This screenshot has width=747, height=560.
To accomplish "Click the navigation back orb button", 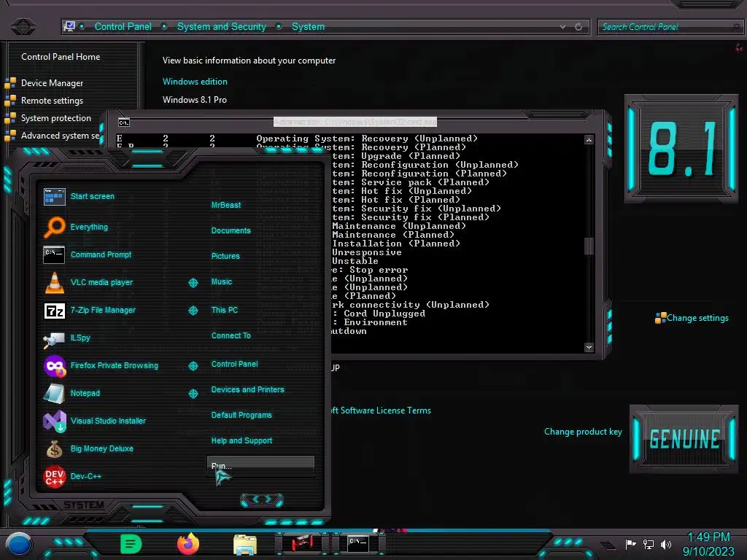I will [x=23, y=26].
